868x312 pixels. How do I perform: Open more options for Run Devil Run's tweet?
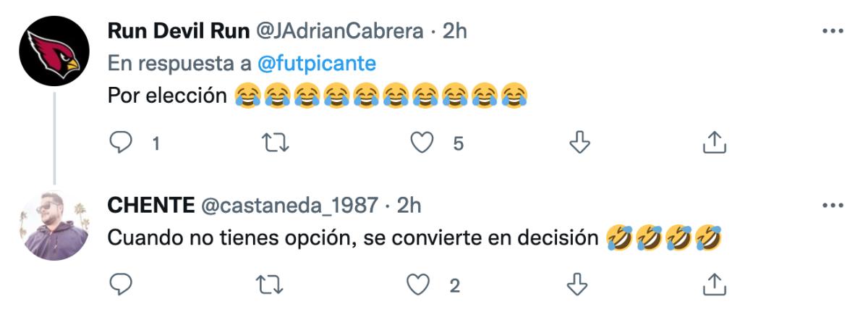833,31
